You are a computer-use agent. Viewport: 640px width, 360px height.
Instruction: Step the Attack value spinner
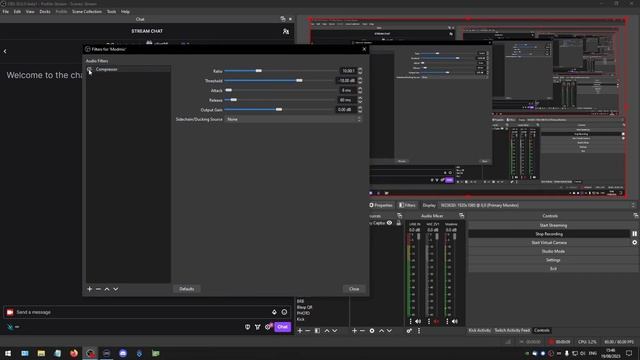[x=360, y=90]
